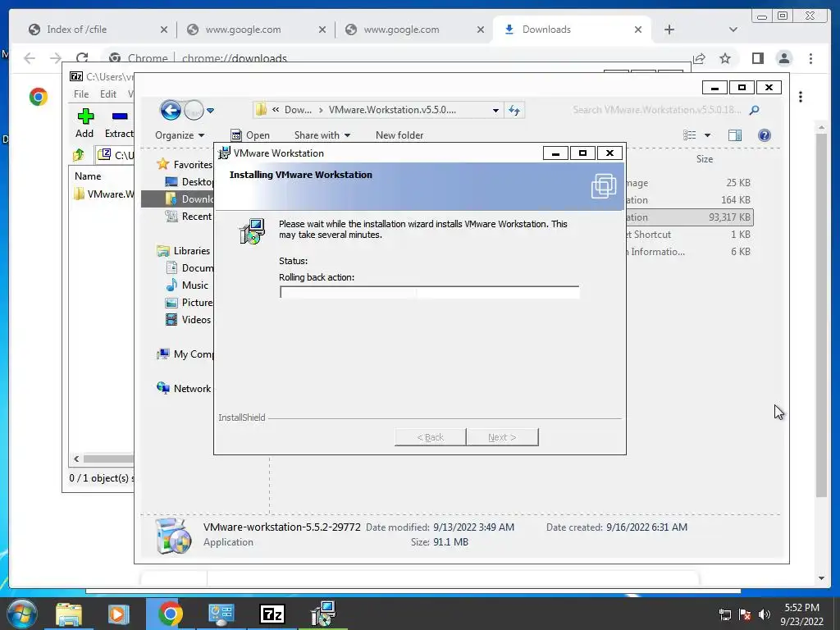Viewport: 840px width, 630px height.
Task: Select Desktop in the navigation pane
Action: click(x=189, y=181)
